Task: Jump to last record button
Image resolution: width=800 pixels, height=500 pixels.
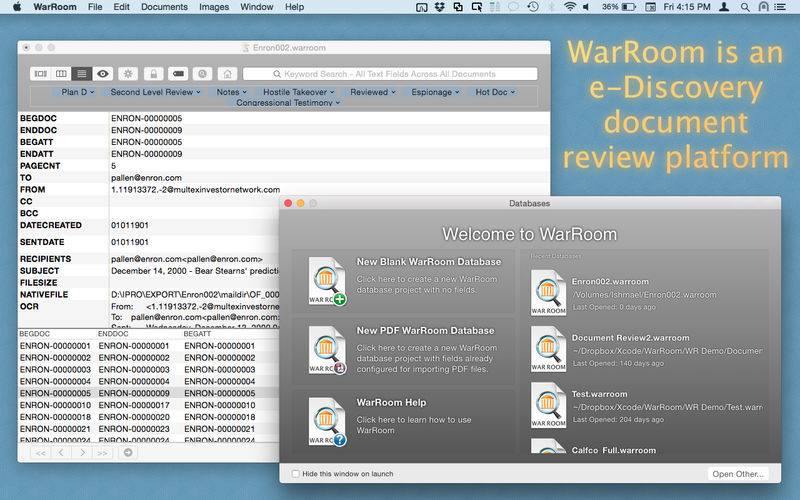Action: [103, 453]
